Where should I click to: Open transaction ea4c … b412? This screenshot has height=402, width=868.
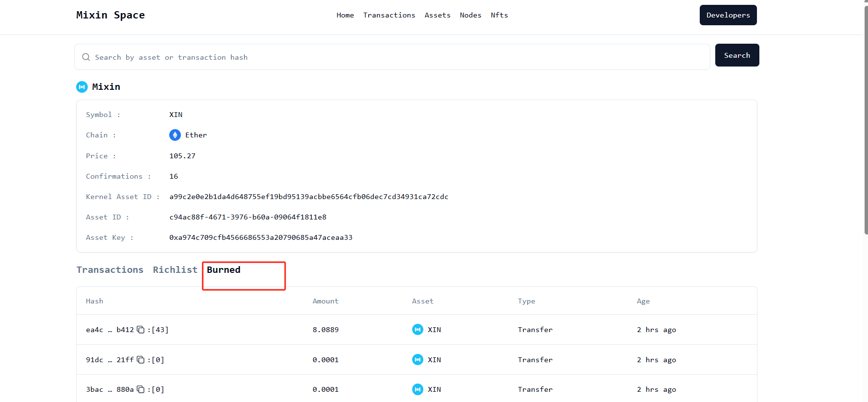(110, 330)
